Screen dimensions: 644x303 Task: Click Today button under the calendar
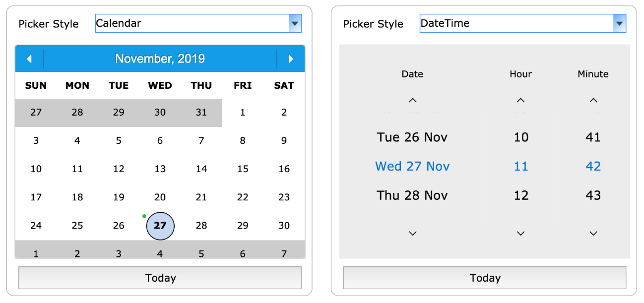click(x=160, y=278)
